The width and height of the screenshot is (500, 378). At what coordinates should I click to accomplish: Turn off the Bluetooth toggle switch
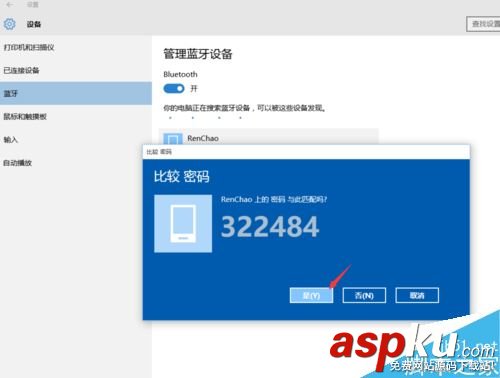(x=174, y=89)
